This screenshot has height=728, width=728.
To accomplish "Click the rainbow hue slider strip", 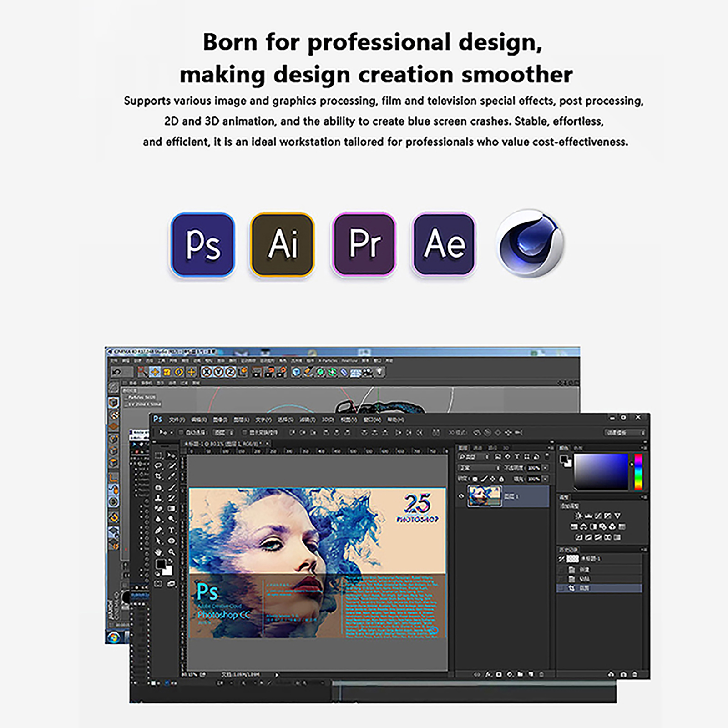I will 638,471.
